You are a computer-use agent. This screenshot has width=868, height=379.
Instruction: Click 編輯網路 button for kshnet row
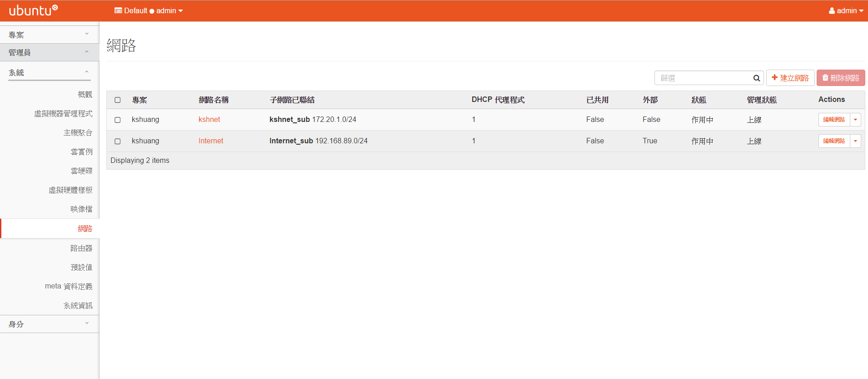(x=834, y=120)
